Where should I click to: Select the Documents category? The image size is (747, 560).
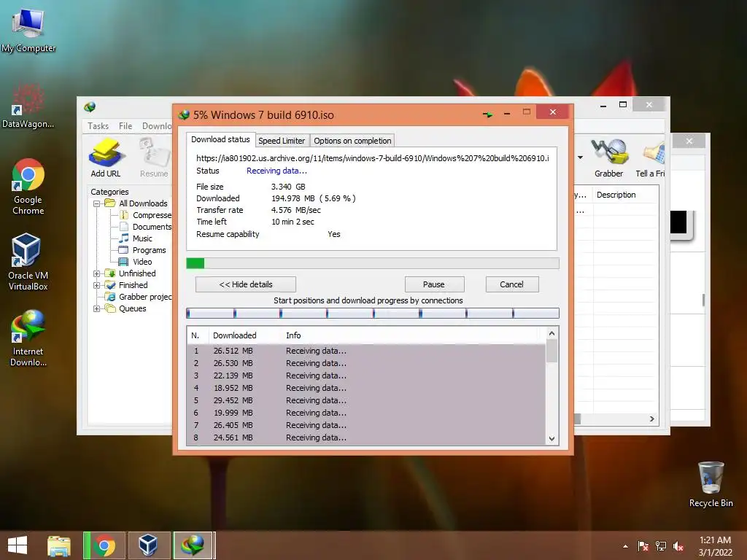coord(145,227)
